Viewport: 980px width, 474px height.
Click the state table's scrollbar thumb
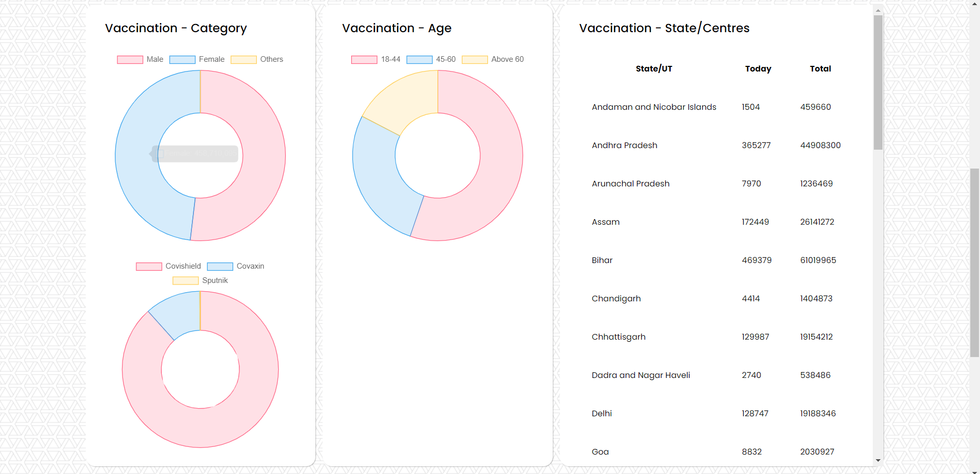[878, 82]
